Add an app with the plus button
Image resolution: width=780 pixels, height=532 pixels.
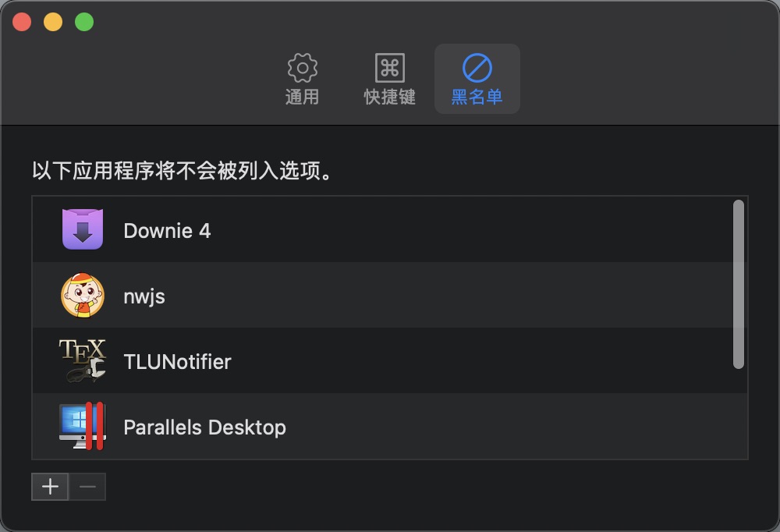coord(50,487)
